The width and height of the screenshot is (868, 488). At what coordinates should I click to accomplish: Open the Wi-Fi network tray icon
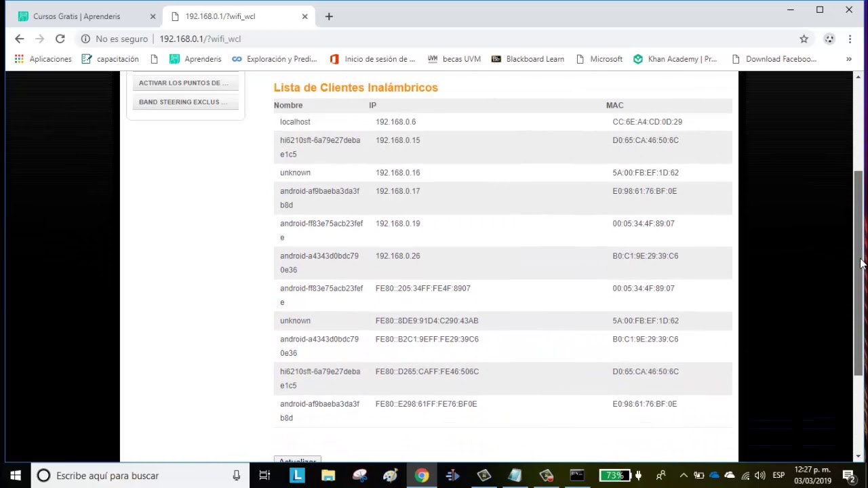[x=745, y=476]
